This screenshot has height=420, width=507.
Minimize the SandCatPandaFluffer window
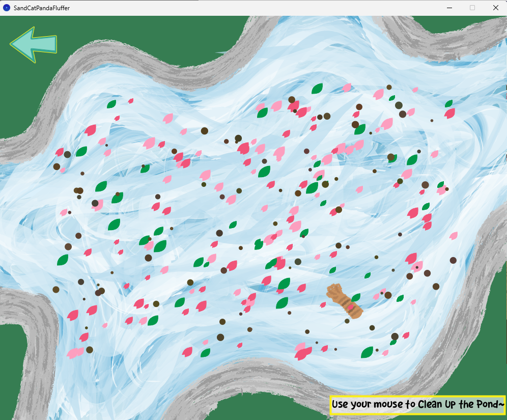pos(449,8)
